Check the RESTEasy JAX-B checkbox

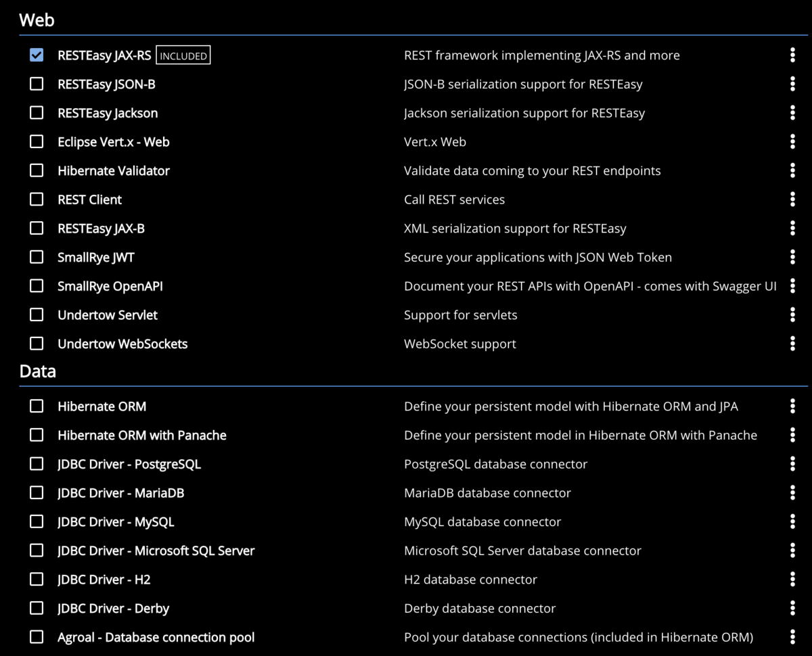[37, 229]
